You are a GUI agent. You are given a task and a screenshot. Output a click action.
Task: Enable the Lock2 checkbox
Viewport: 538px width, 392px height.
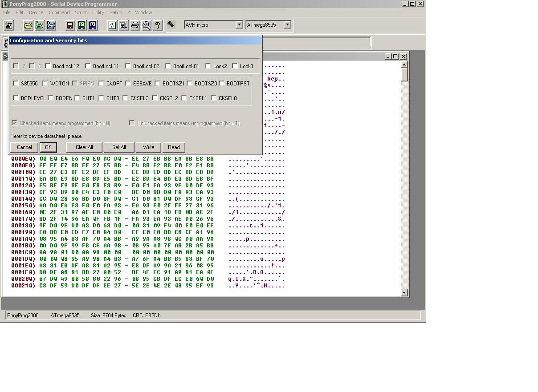(x=208, y=66)
